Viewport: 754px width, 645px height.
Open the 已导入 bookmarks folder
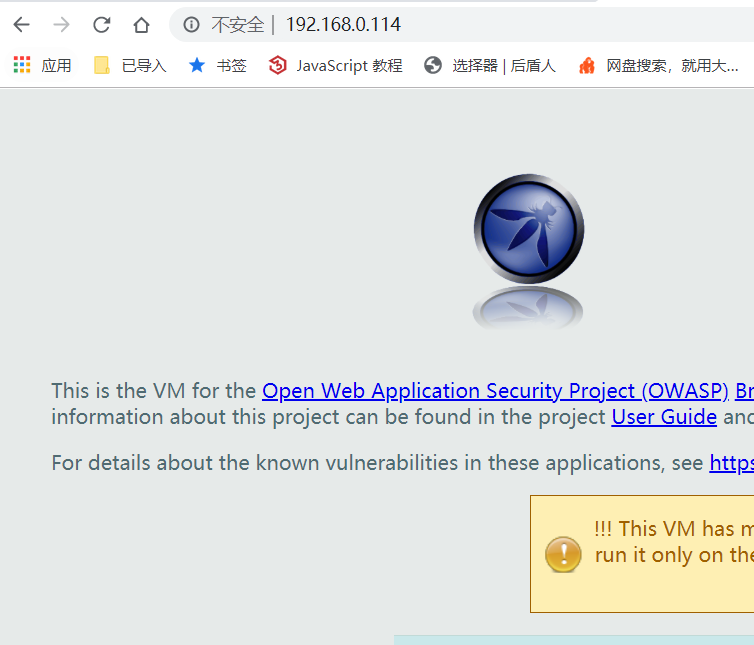tap(130, 65)
